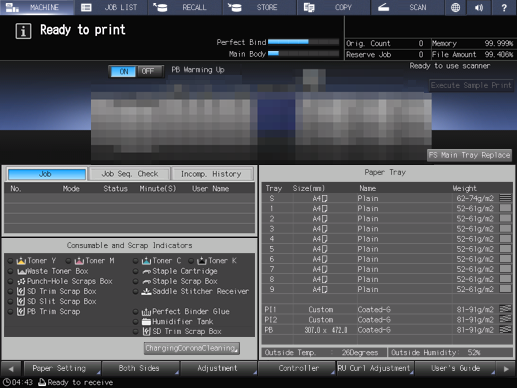The width and height of the screenshot is (517, 388).
Task: Open the Controller menu
Action: pyautogui.click(x=297, y=368)
